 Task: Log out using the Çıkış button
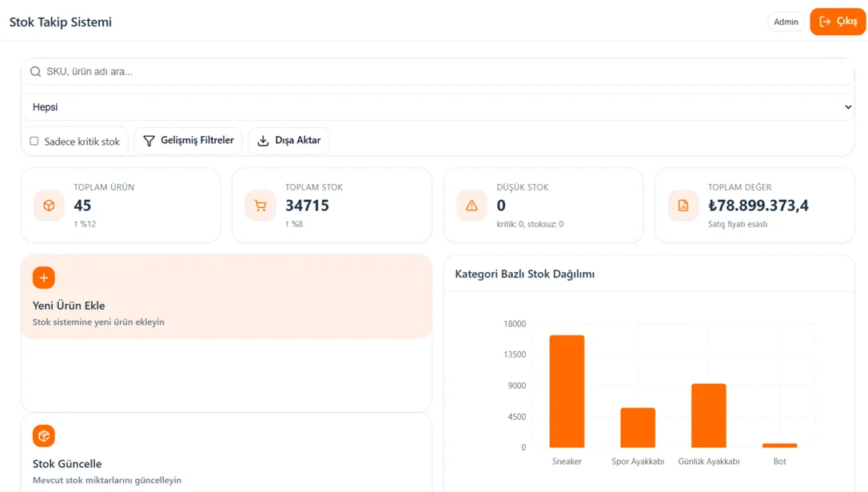[838, 22]
